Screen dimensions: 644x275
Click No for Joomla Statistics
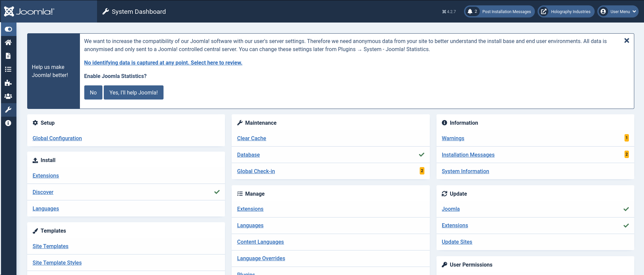93,92
